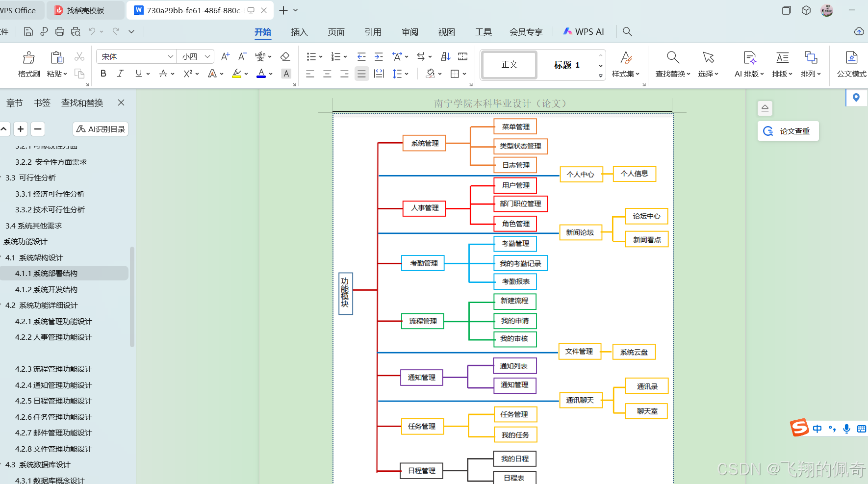Image resolution: width=868 pixels, height=484 pixels.
Task: Click the 拼音指南 phonetic guide icon
Action: tap(260, 56)
